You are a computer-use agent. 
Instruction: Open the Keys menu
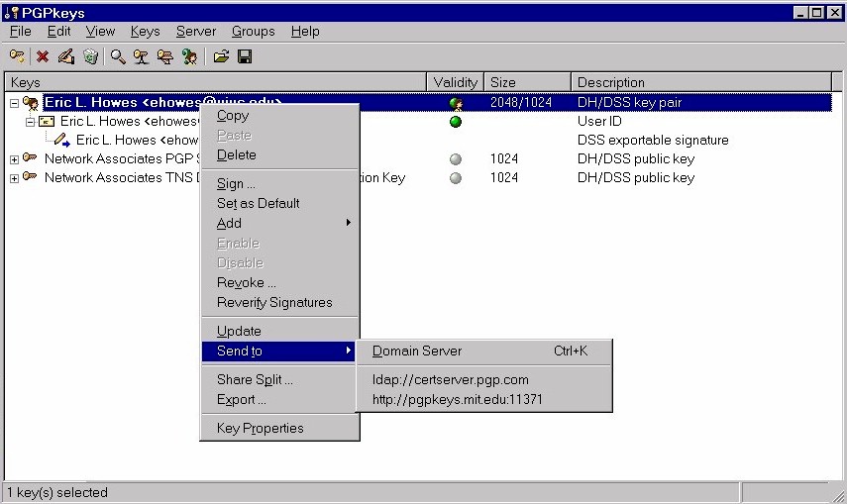pyautogui.click(x=146, y=32)
